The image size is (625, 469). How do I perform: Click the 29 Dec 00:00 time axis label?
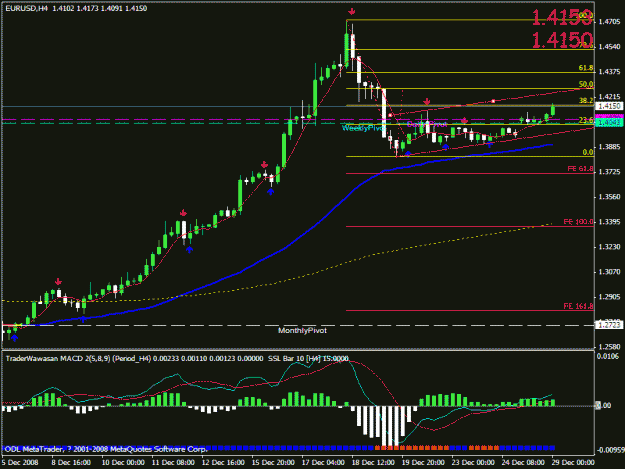(573, 462)
